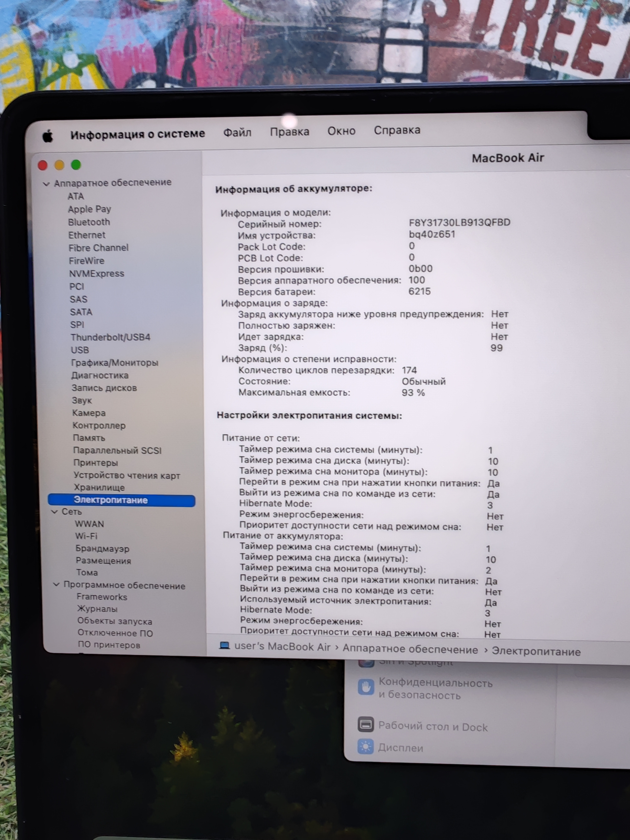This screenshot has width=630, height=840.
Task: Select Thunderbolt/USB4 in sidebar
Action: tap(110, 337)
